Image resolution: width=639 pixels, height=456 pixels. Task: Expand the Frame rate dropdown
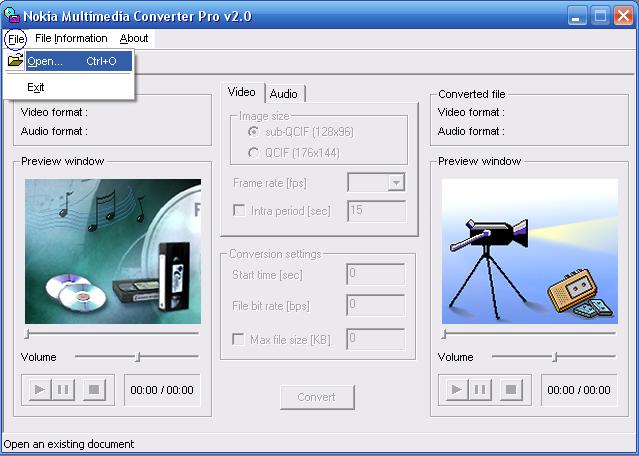click(x=396, y=182)
